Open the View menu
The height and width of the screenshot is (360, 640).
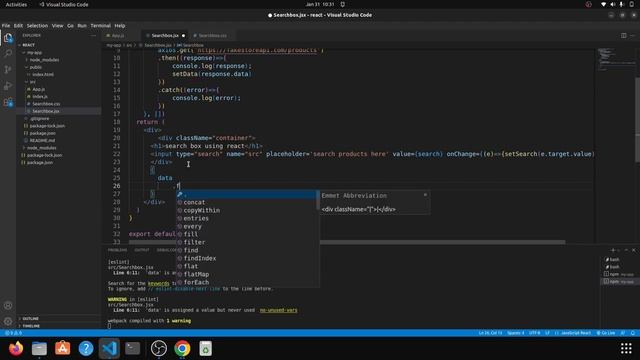pos(57,25)
